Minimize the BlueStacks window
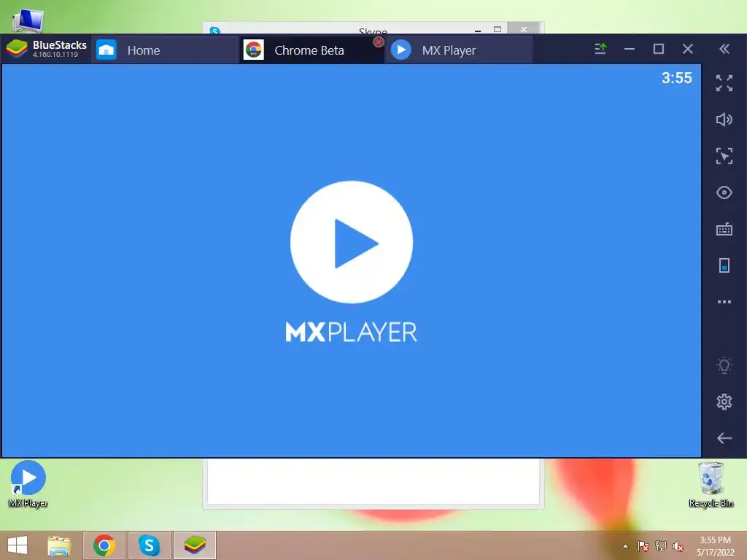The image size is (747, 560). point(630,49)
